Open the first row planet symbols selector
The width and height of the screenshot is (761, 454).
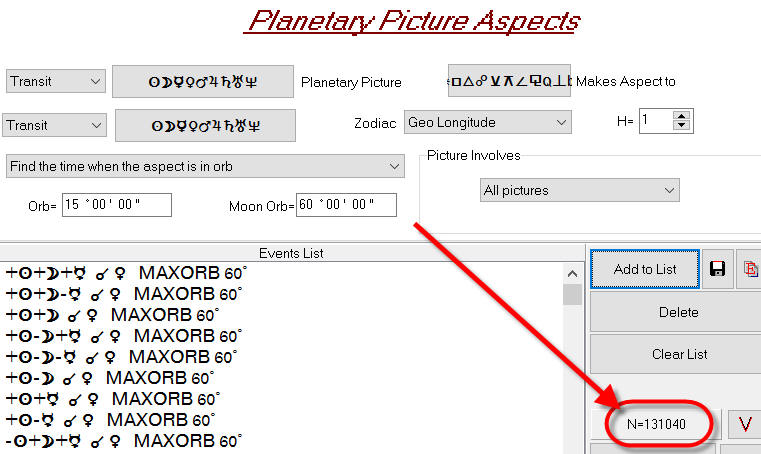pyautogui.click(x=203, y=82)
